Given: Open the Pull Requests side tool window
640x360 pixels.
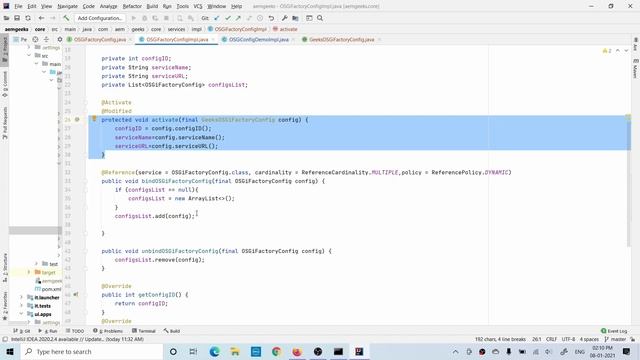Looking at the screenshot, I should (x=5, y=123).
